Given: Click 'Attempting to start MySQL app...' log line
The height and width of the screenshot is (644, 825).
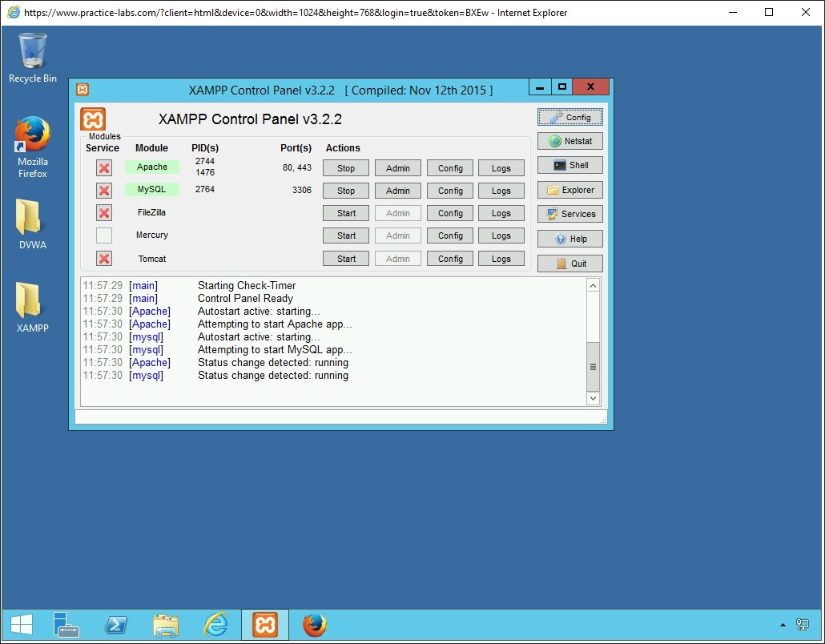Looking at the screenshot, I should point(275,350).
